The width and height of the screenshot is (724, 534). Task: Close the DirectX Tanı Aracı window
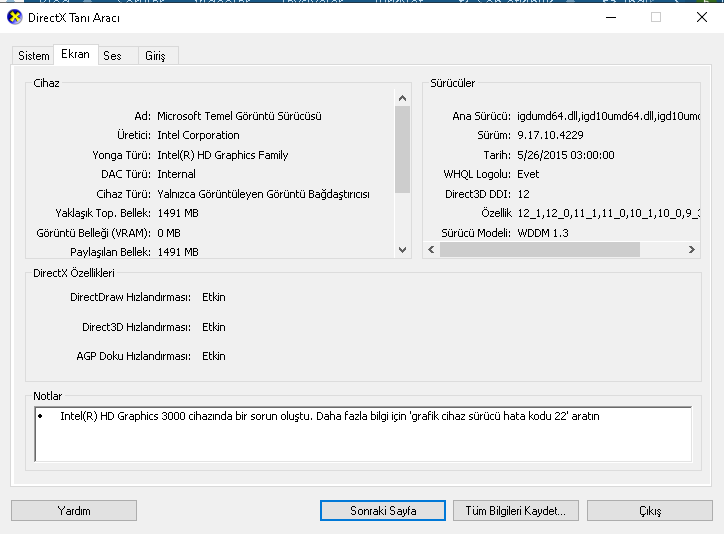tap(701, 18)
